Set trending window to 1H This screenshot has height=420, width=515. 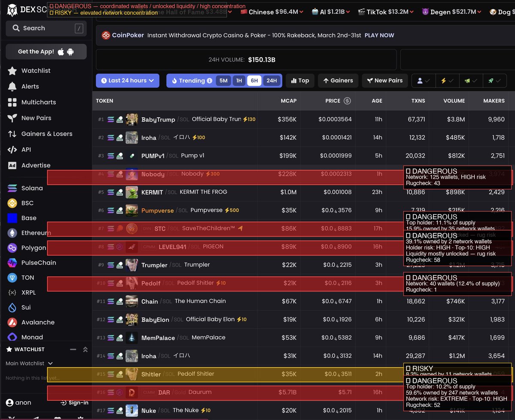point(239,81)
